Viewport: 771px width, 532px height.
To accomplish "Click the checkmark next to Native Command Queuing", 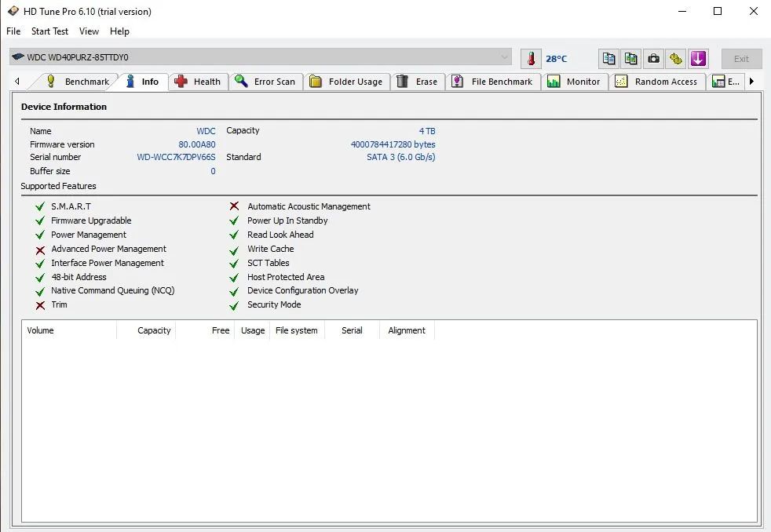I will (40, 292).
